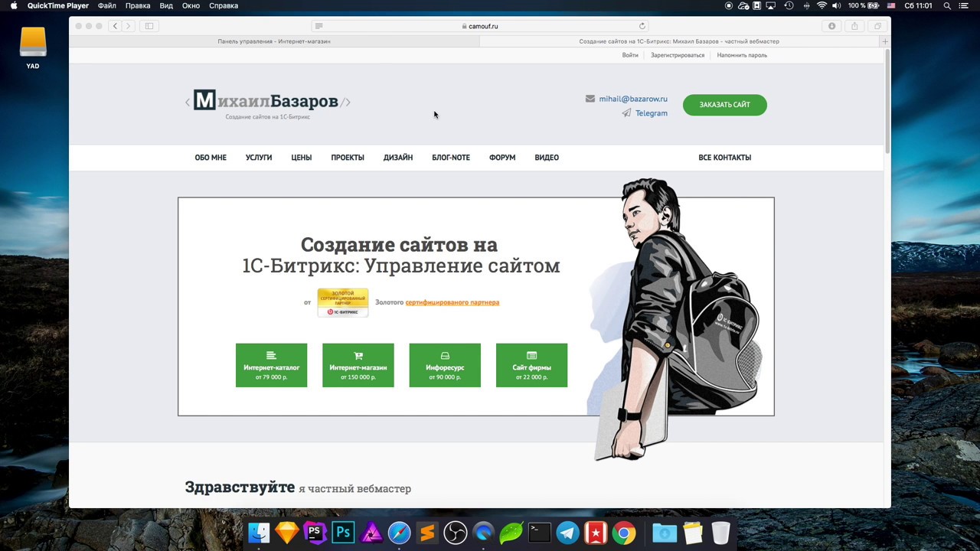The width and height of the screenshot is (980, 551).
Task: Launch Telegram from the Dock
Action: coord(567,533)
